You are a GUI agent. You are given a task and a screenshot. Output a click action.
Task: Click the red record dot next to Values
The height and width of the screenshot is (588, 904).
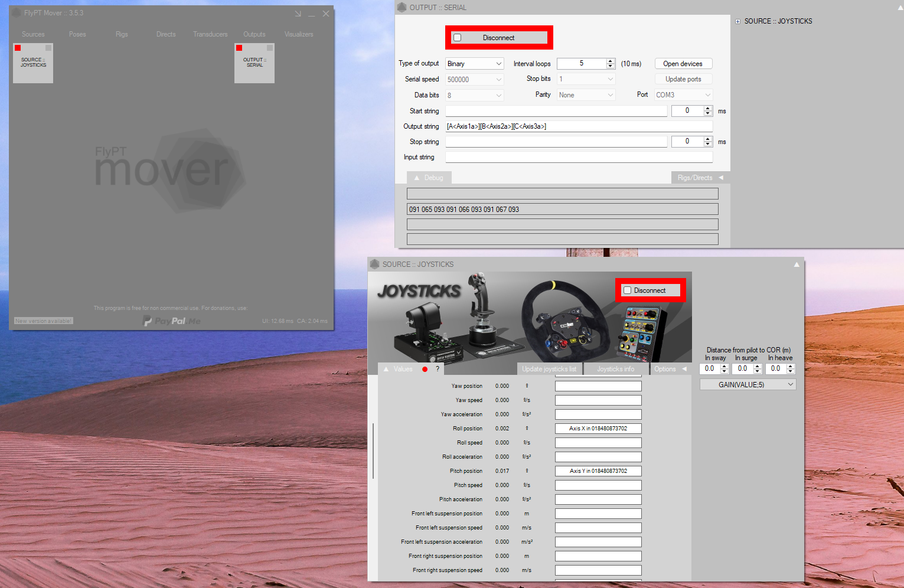[425, 369]
